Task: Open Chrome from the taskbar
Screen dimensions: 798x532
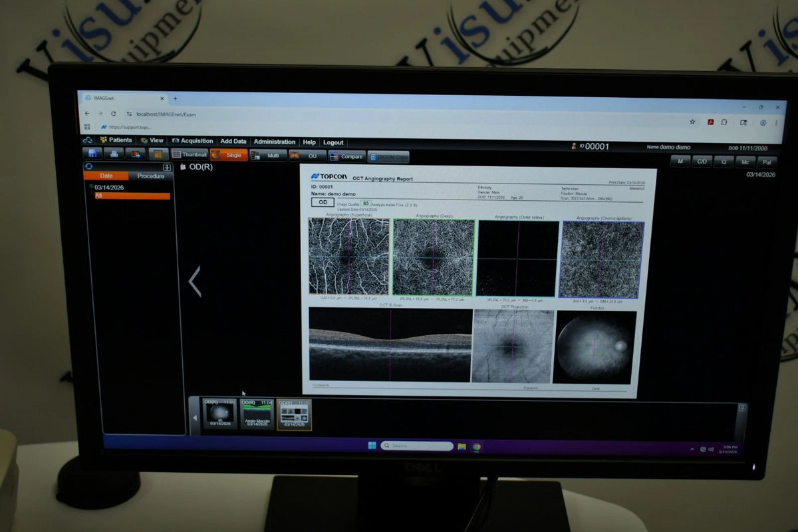Action: (x=477, y=447)
